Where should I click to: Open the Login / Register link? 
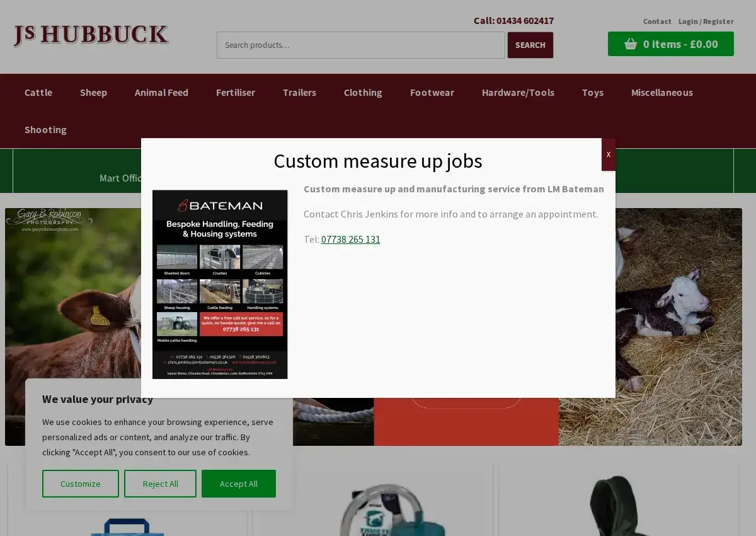click(x=706, y=21)
